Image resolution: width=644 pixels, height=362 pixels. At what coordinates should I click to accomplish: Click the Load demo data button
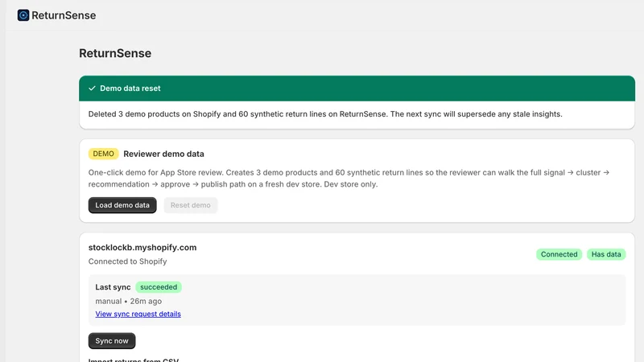pyautogui.click(x=122, y=205)
